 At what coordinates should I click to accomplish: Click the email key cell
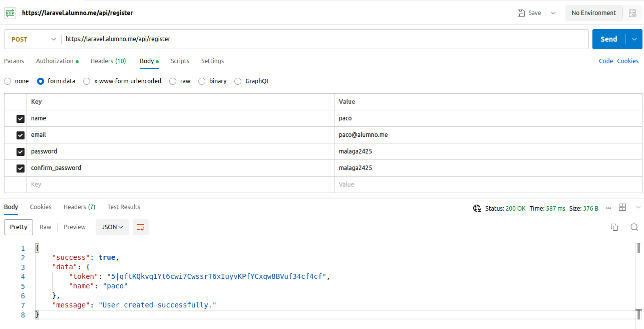(180, 135)
